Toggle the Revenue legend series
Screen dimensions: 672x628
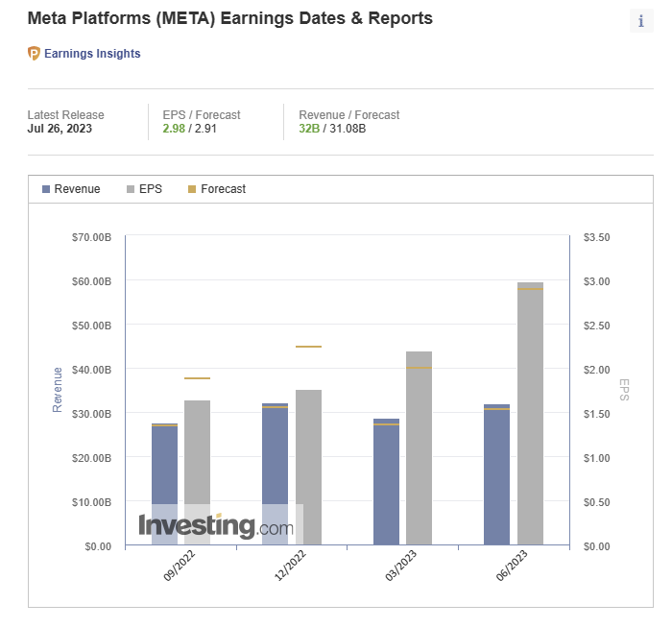[71, 189]
